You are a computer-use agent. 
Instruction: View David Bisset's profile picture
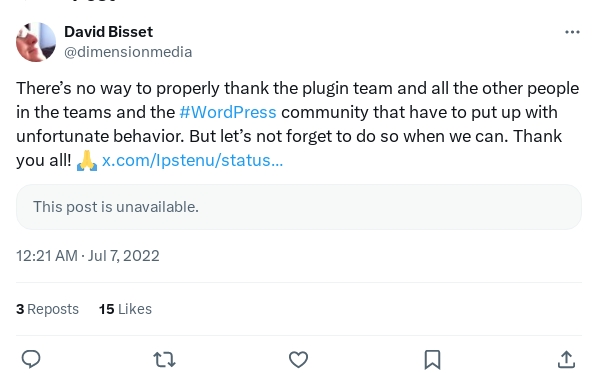(36, 42)
